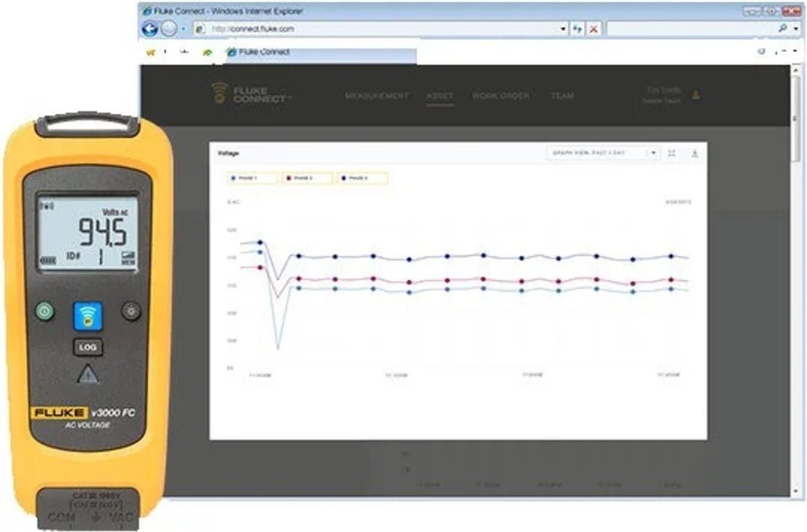Viewport: 807px width, 532px height.
Task: Toggle the red Phase legend chip
Action: tap(307, 178)
